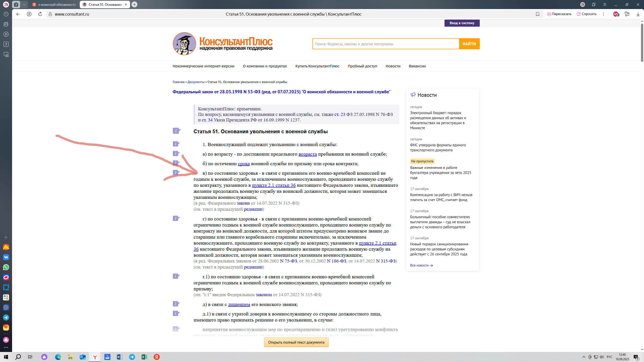Open the Windows notification center icon
Screen dimensions: 644x362
click(x=636, y=357)
